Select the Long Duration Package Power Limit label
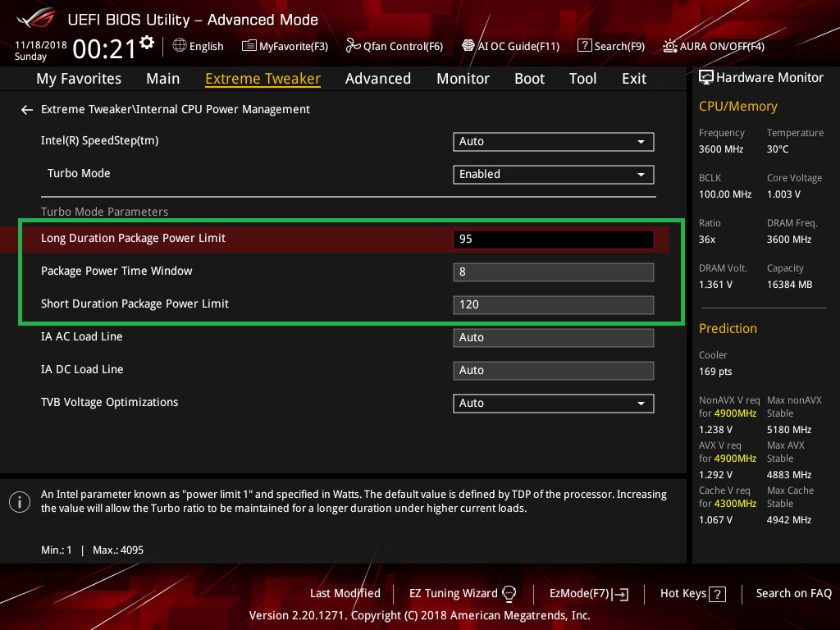Viewport: 840px width, 630px height. (134, 239)
